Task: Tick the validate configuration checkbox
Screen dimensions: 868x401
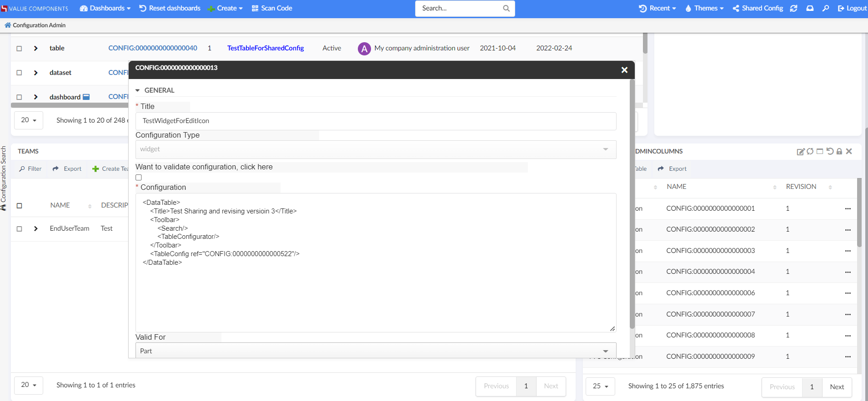Action: click(x=139, y=178)
